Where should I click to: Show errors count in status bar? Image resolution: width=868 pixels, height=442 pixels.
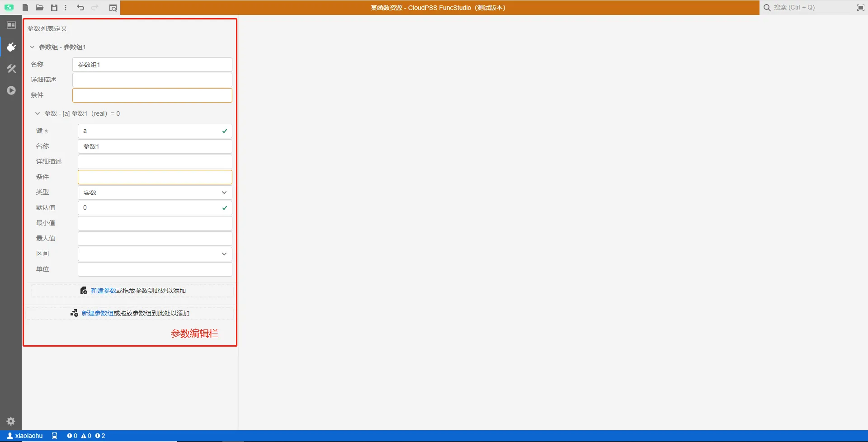click(x=72, y=436)
